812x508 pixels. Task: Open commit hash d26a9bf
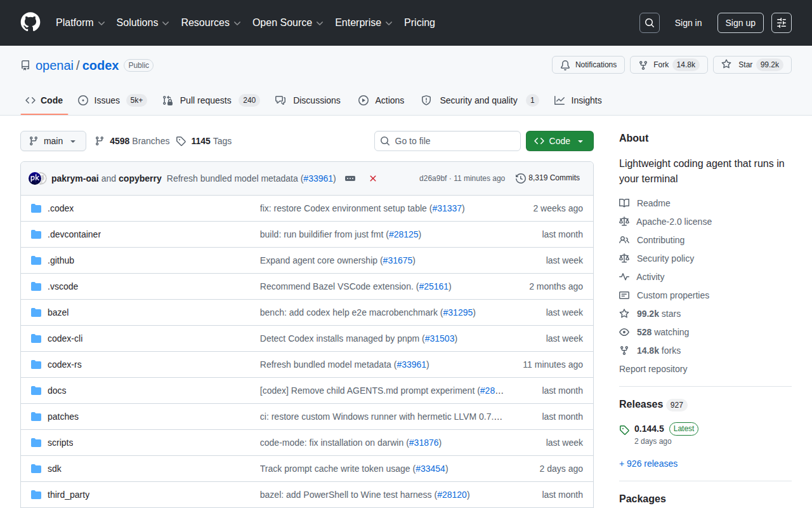coord(433,178)
